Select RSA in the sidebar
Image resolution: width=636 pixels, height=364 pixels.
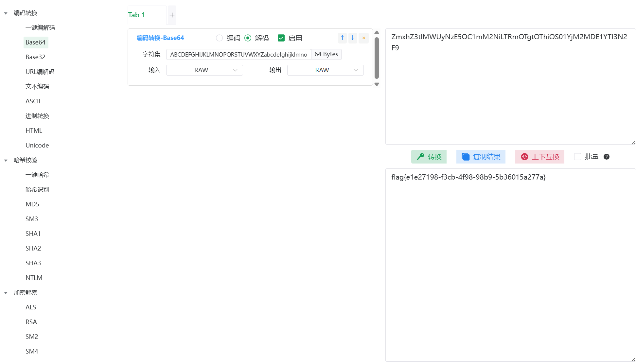coord(31,322)
